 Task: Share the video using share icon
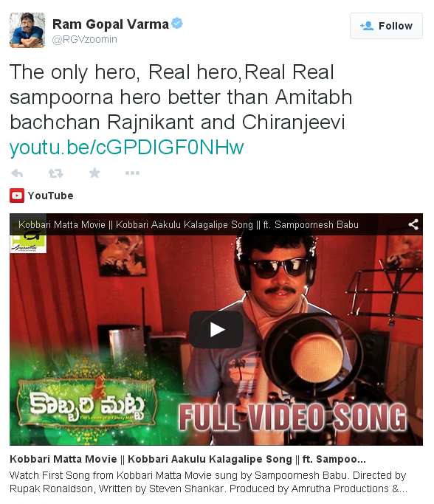[x=413, y=224]
